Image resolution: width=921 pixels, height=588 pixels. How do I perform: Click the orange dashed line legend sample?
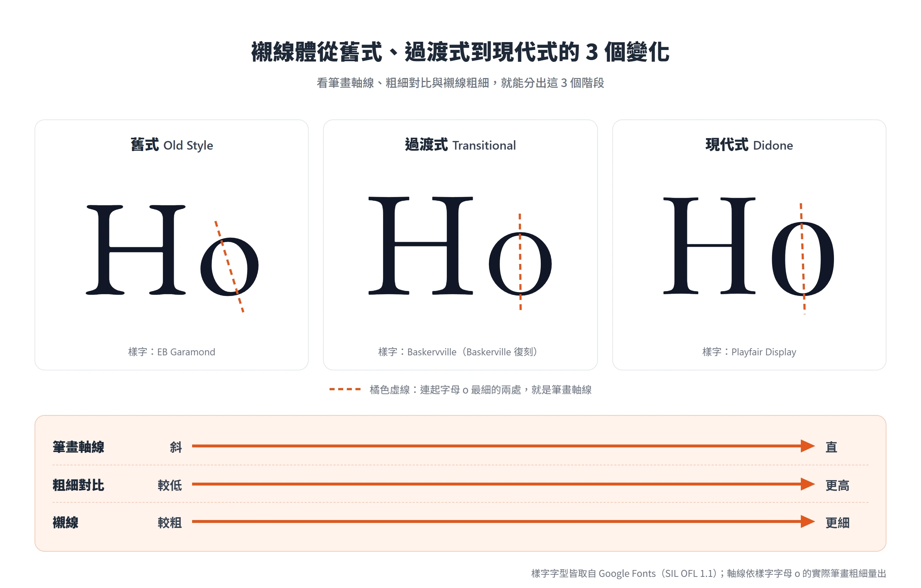(345, 389)
